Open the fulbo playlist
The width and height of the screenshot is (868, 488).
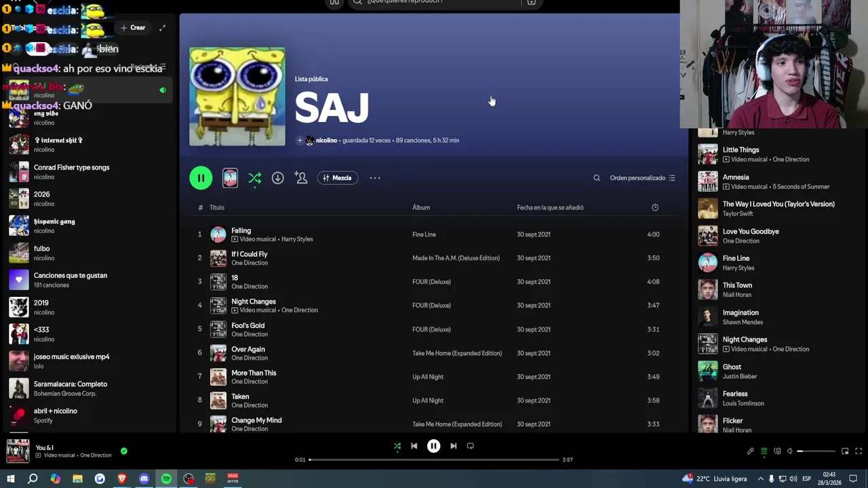(88, 253)
